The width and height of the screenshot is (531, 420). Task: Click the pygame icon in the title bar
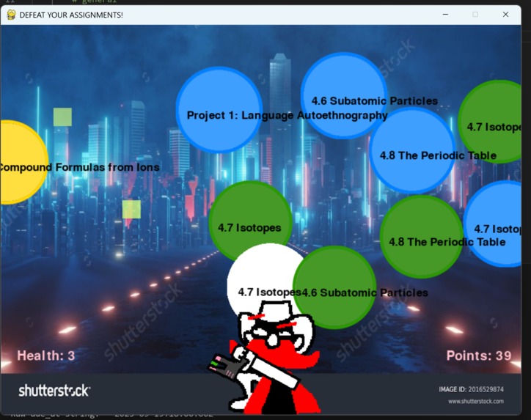pos(11,15)
